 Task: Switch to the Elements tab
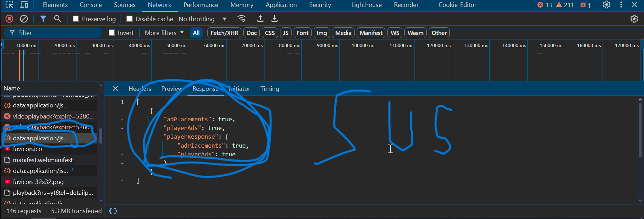pos(55,5)
